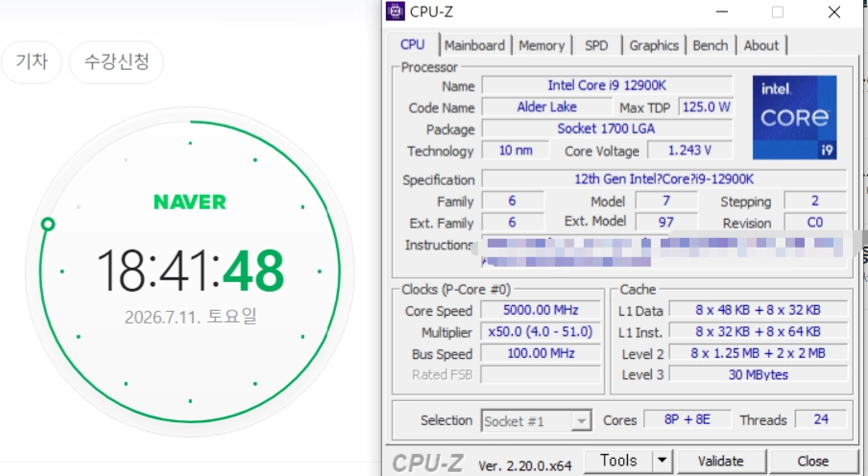Click the Revision value C0
The height and width of the screenshot is (476, 868).
[x=815, y=222]
